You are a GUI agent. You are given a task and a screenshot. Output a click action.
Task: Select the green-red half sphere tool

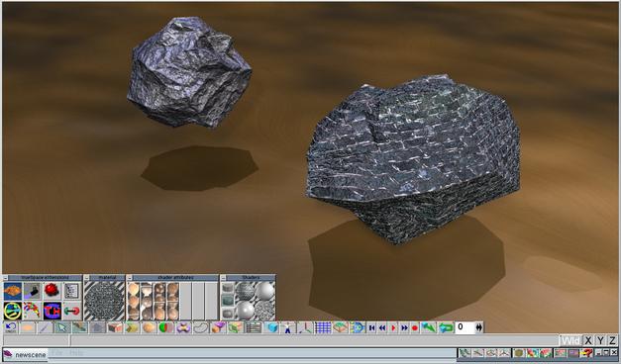(166, 327)
